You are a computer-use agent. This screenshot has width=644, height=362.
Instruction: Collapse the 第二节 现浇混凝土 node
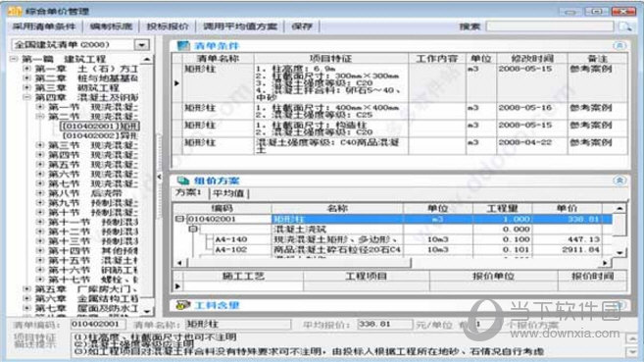coord(40,117)
